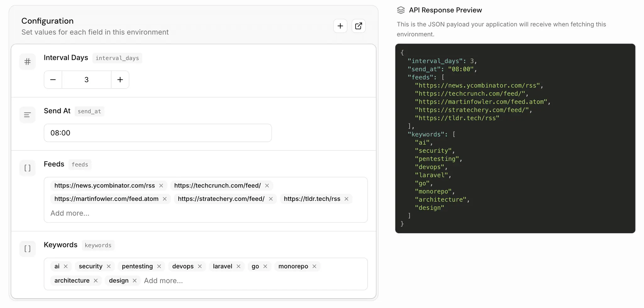Remove the tldr.tech/rss feed tag
This screenshot has width=644, height=308.
pos(346,199)
